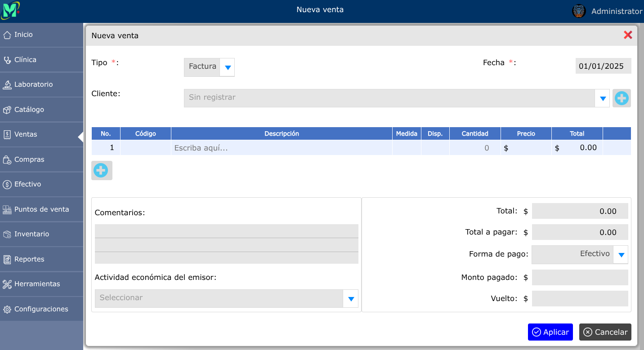This screenshot has height=350, width=644.
Task: Click the Vuelto amount field
Action: pos(580,299)
